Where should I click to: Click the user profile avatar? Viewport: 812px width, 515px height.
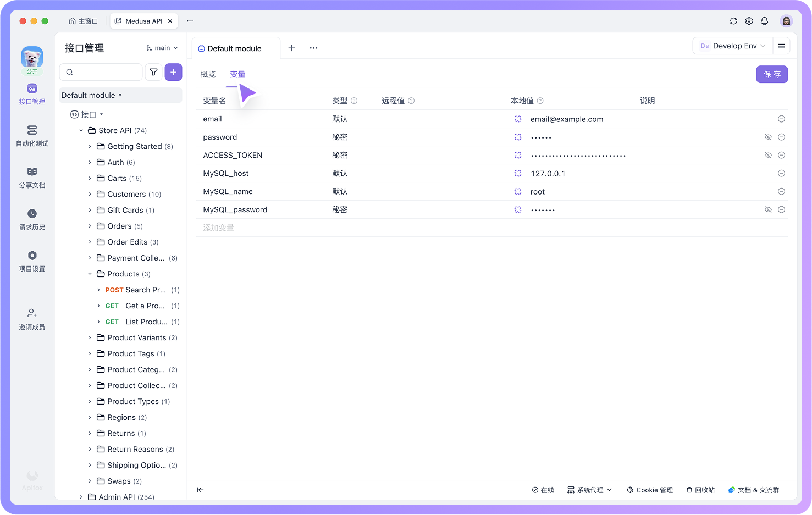pos(786,21)
